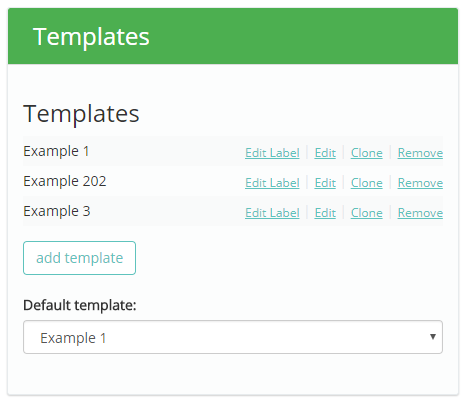Click the dropdown arrow beside Example 1
Screen dimensions: 466x402
point(433,337)
